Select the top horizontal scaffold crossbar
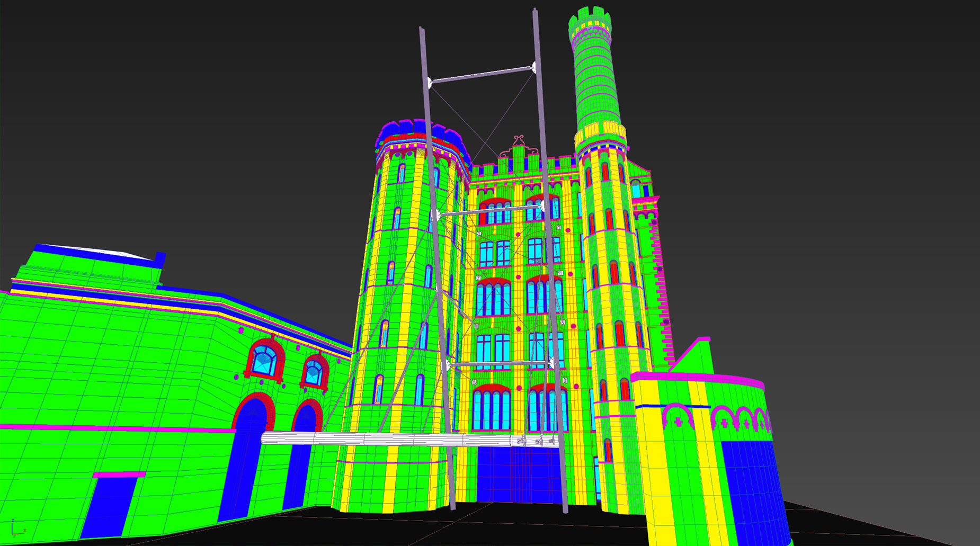Screen dimensions: 980x546 (482, 75)
